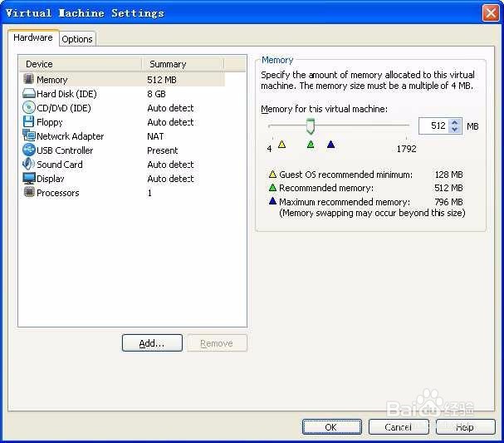Image resolution: width=504 pixels, height=443 pixels.
Task: Click the Sound Card speaker icon
Action: pyautogui.click(x=28, y=164)
